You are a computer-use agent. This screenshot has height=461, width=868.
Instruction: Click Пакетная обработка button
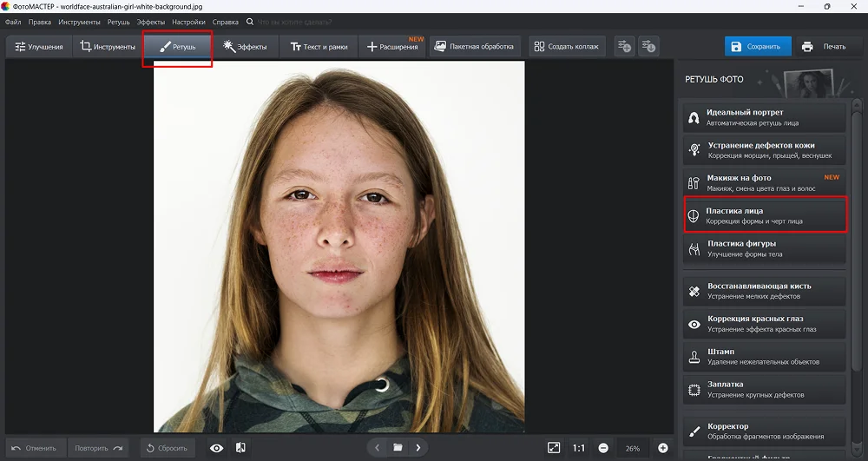pyautogui.click(x=475, y=47)
